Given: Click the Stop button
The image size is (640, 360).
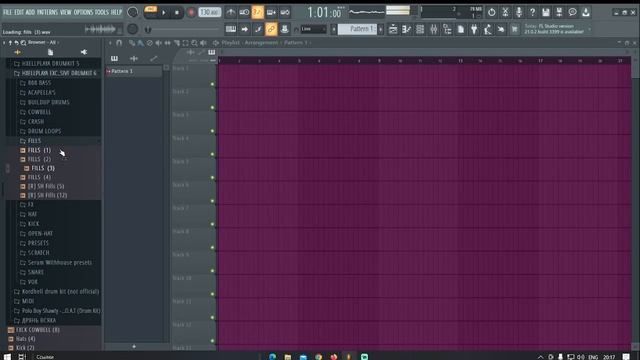Looking at the screenshot, I should click(177, 12).
